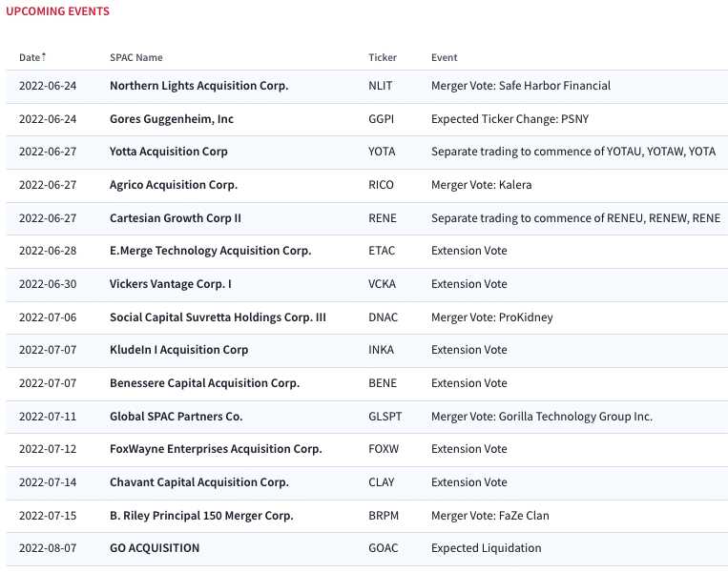This screenshot has height=572, width=728.
Task: Click Extension Vote in the CLAY row
Action: pyautogui.click(x=468, y=483)
